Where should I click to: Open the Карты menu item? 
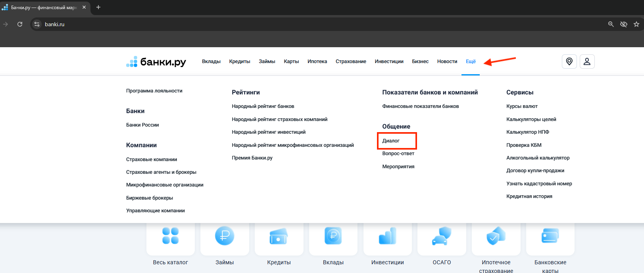291,62
